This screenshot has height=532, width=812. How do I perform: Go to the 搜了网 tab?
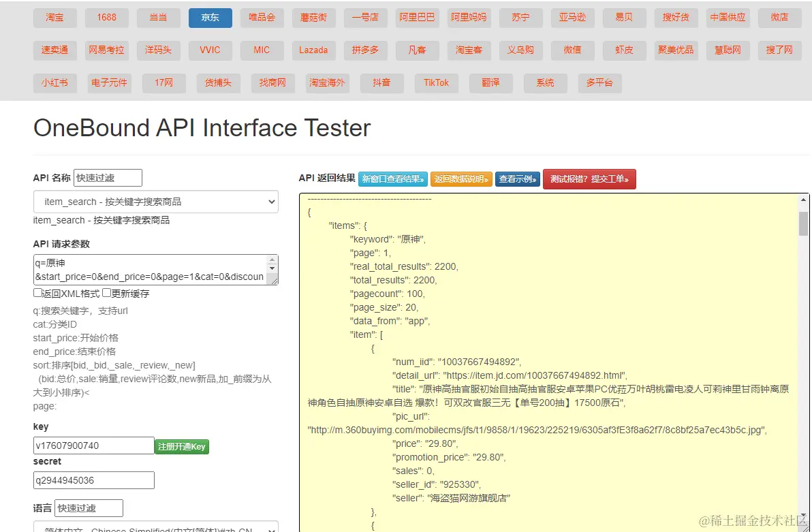[x=780, y=50]
